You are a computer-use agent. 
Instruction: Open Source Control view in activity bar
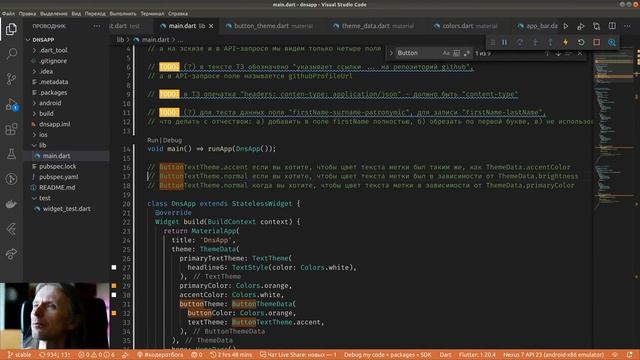[x=11, y=79]
